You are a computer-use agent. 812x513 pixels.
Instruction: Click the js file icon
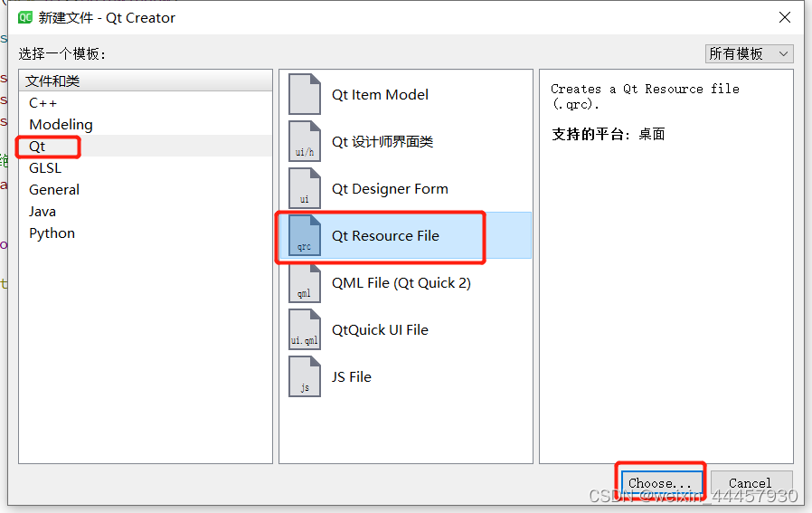(305, 376)
